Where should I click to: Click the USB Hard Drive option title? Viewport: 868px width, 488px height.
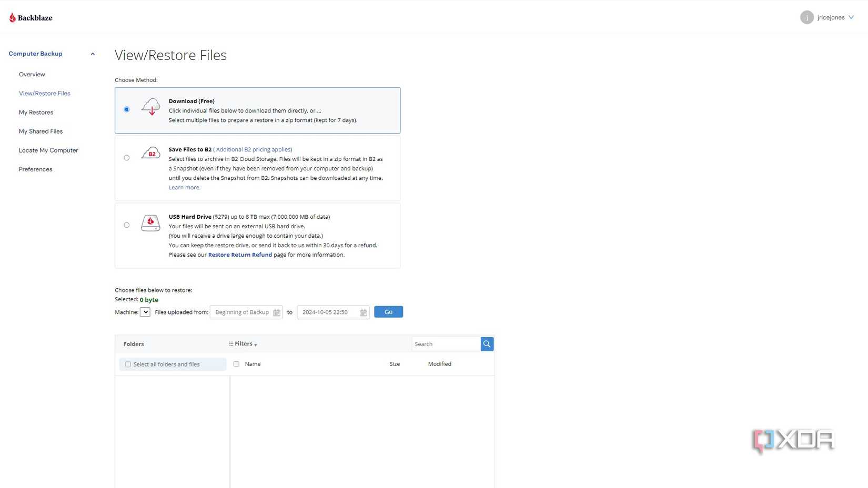(x=190, y=217)
